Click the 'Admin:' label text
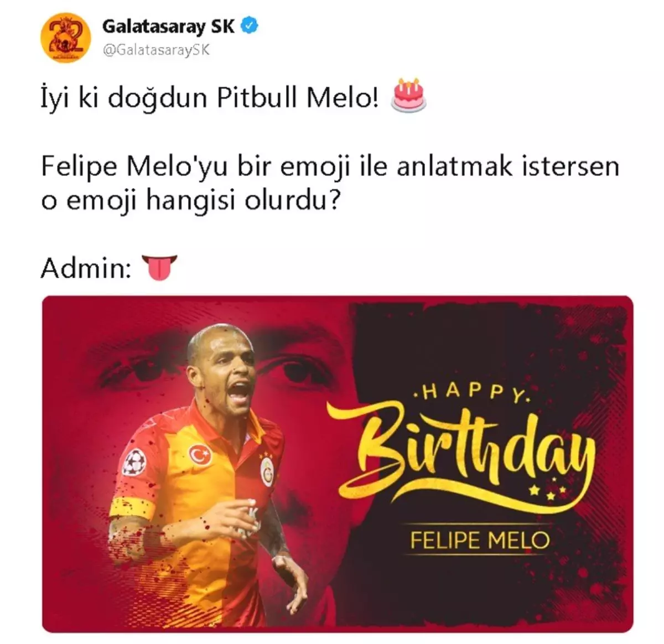 coord(86,268)
